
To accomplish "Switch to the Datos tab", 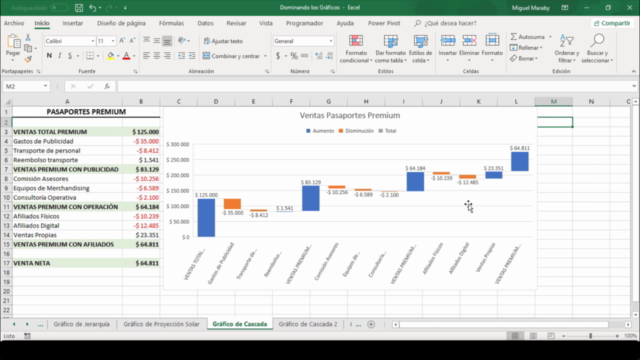I will [205, 23].
